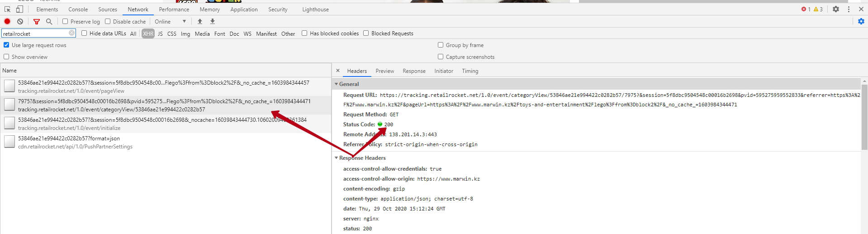
Task: Toggle the device toolbar icon
Action: click(19, 10)
